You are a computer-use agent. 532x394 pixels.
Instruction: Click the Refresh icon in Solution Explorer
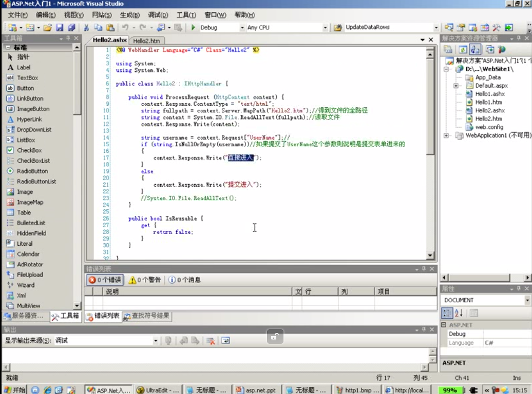coord(463,49)
